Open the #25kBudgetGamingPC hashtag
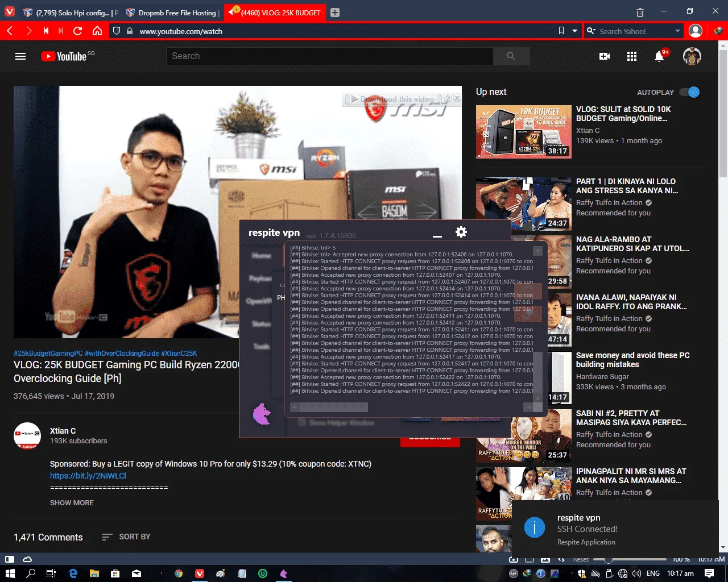The height and width of the screenshot is (582, 728). [x=48, y=353]
